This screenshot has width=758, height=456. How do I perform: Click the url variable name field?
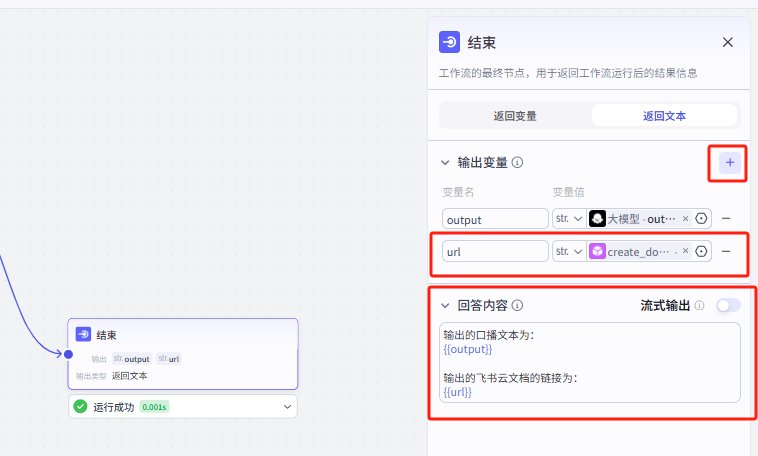(x=495, y=251)
